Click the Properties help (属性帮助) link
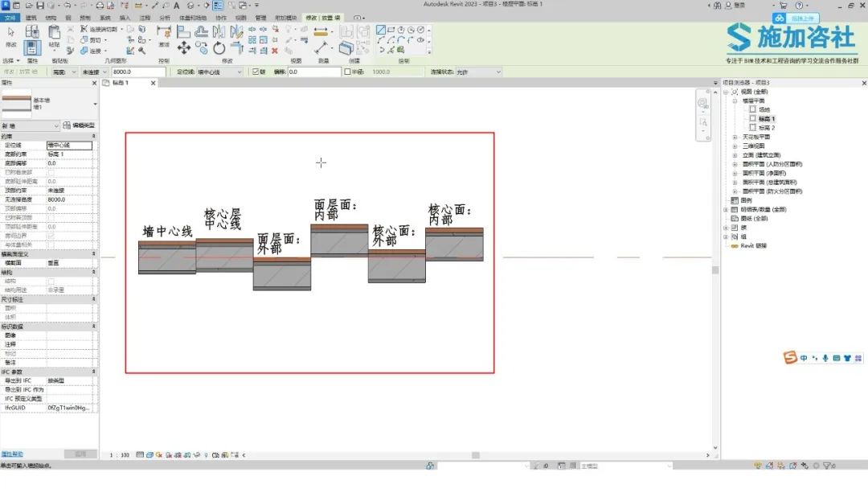 click(x=11, y=454)
